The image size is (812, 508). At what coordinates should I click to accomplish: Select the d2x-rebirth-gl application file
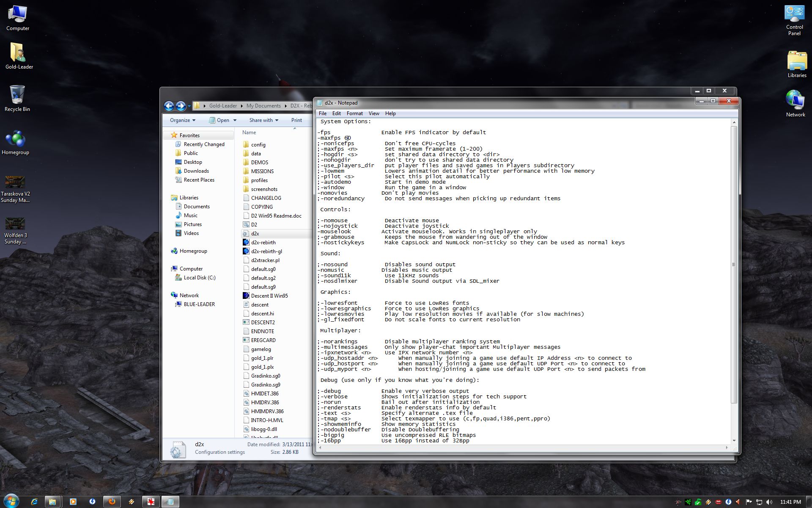pyautogui.click(x=266, y=251)
